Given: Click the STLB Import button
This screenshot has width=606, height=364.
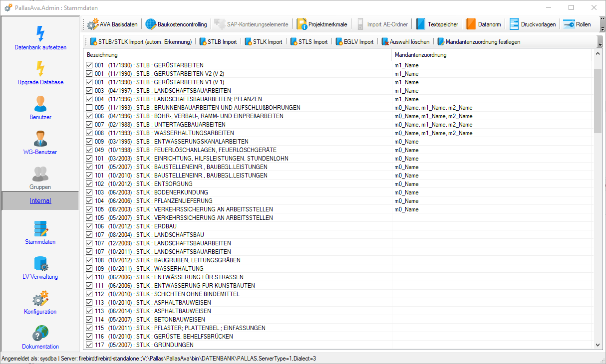Looking at the screenshot, I should click(218, 42).
